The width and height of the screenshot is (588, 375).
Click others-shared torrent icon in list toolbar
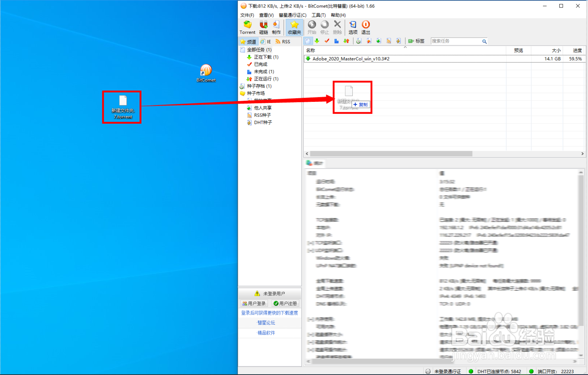pyautogui.click(x=378, y=41)
